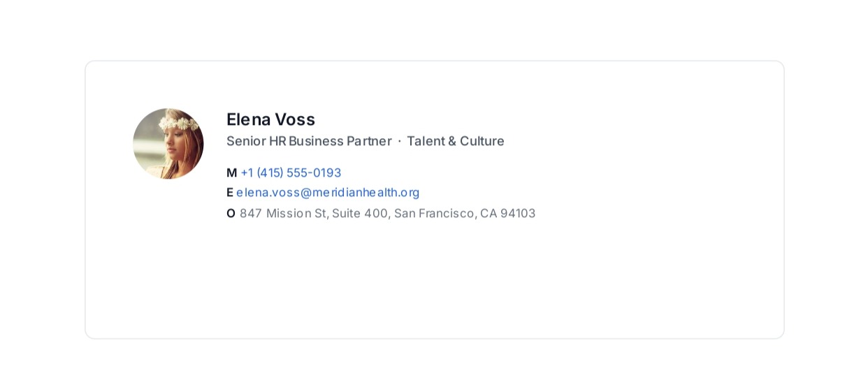Click the 'Senior HR Business Partner' title
The height and width of the screenshot is (389, 868).
tap(309, 141)
